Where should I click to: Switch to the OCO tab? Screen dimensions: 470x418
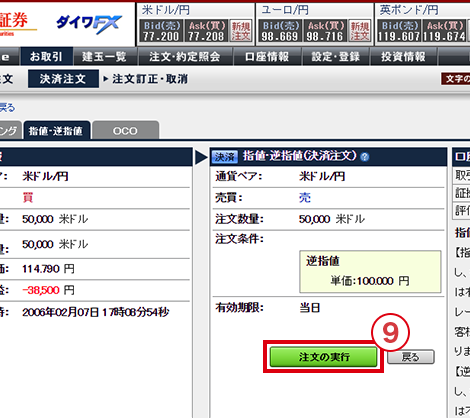tap(125, 130)
